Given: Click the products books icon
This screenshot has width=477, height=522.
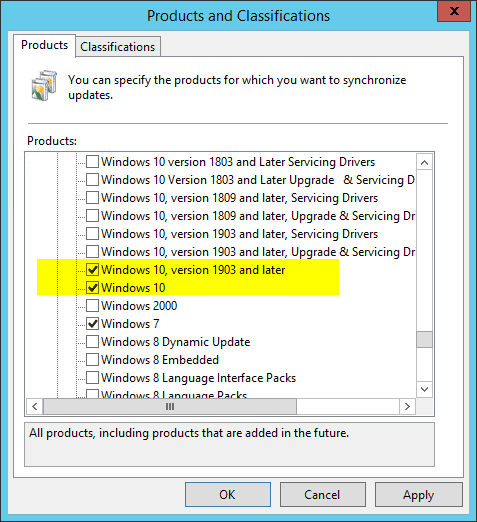Looking at the screenshot, I should point(44,86).
